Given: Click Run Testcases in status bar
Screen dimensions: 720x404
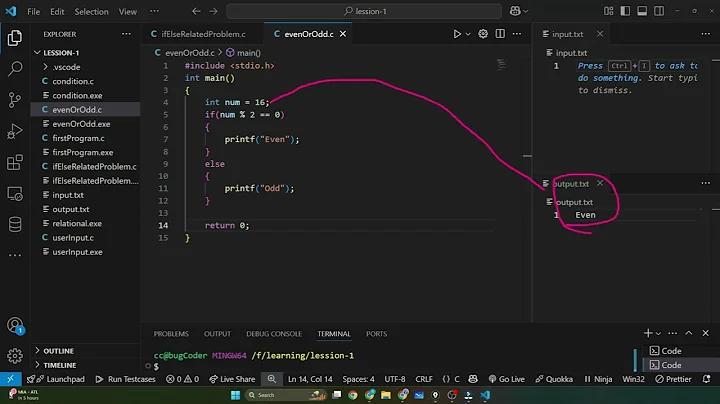Looking at the screenshot, I should click(x=125, y=379).
